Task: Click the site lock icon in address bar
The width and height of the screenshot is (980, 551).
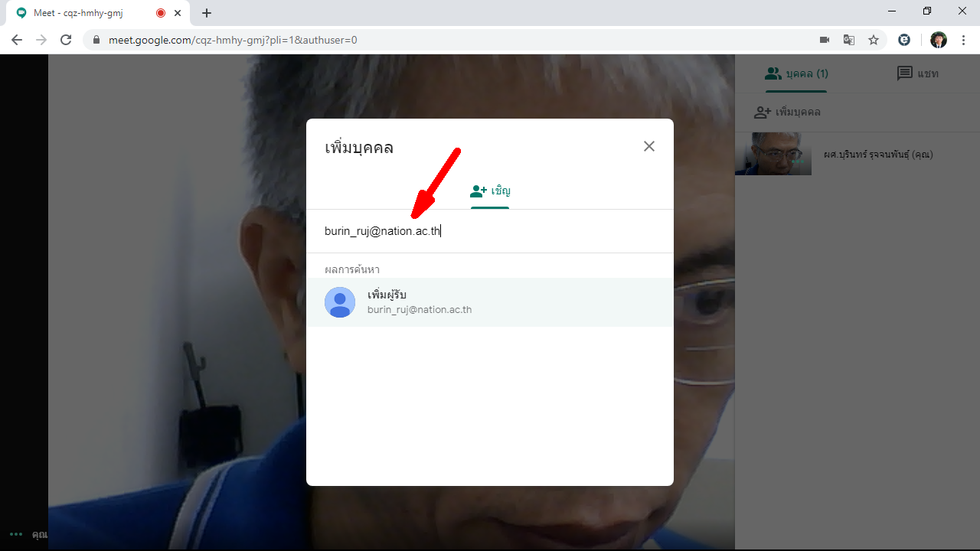Action: tap(96, 40)
